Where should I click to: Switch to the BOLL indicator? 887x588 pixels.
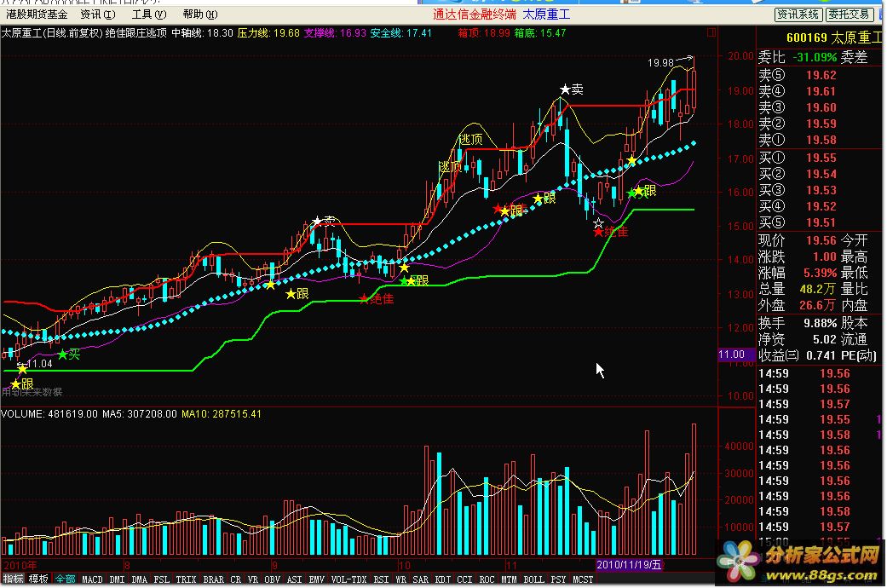tap(534, 579)
